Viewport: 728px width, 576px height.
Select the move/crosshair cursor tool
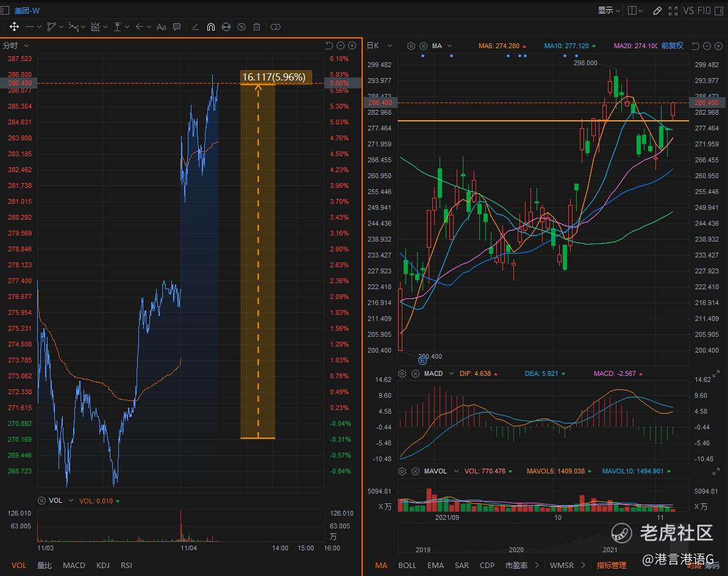tap(13, 27)
